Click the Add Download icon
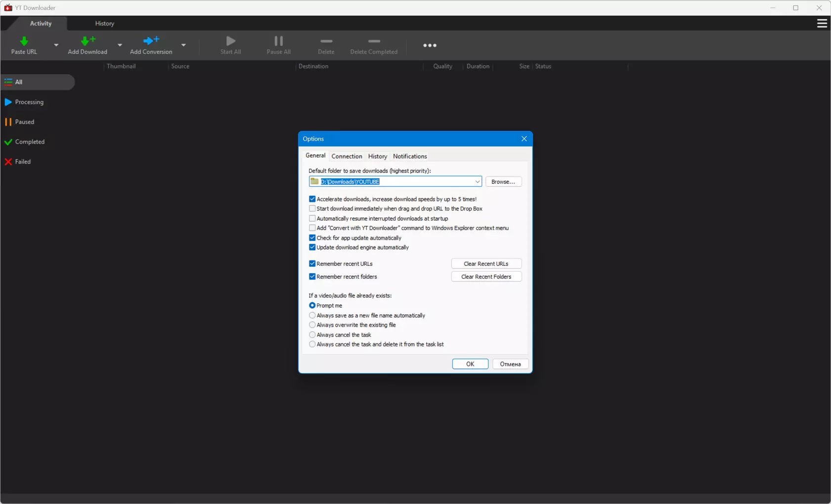 pos(87,42)
